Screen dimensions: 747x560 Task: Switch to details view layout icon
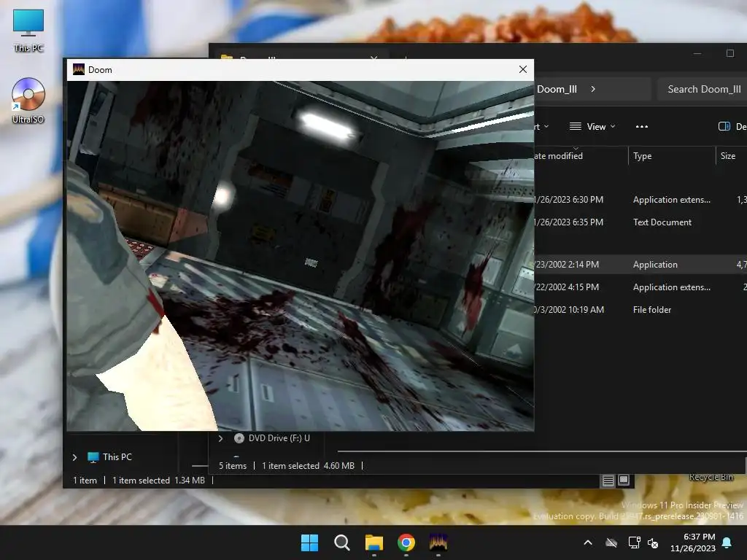click(x=608, y=481)
